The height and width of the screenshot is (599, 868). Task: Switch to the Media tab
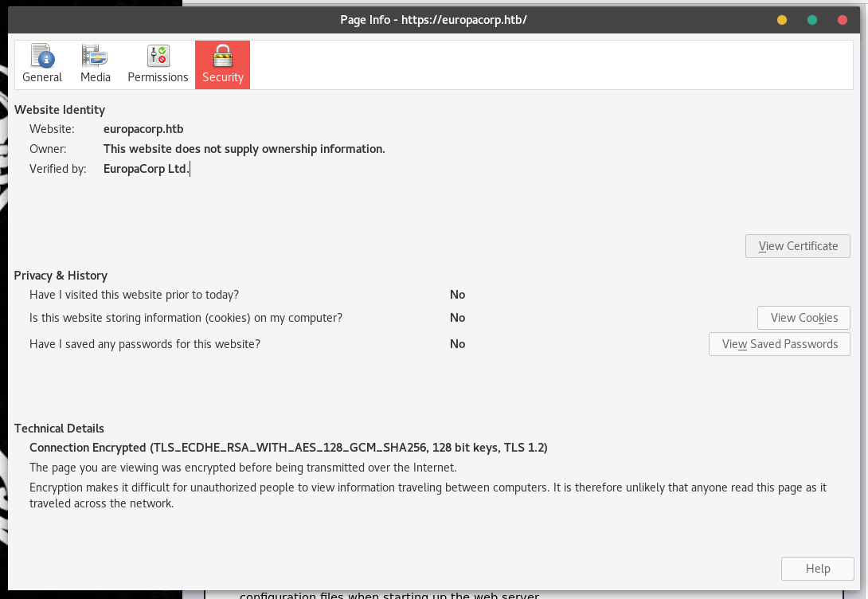pyautogui.click(x=96, y=65)
